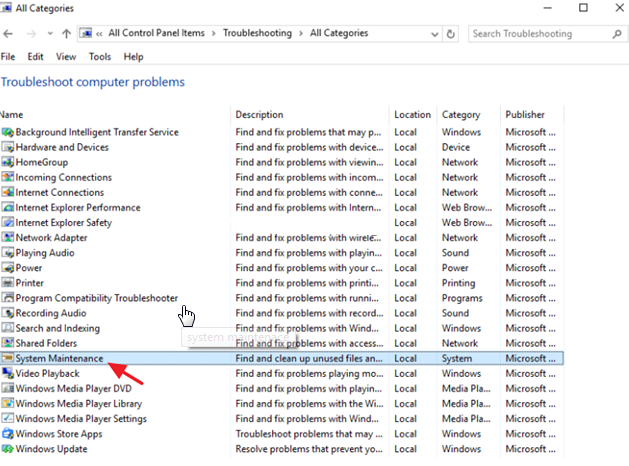Click the Windows Media Player Settings icon
Viewport: 629px width, 466px height.
[8, 419]
